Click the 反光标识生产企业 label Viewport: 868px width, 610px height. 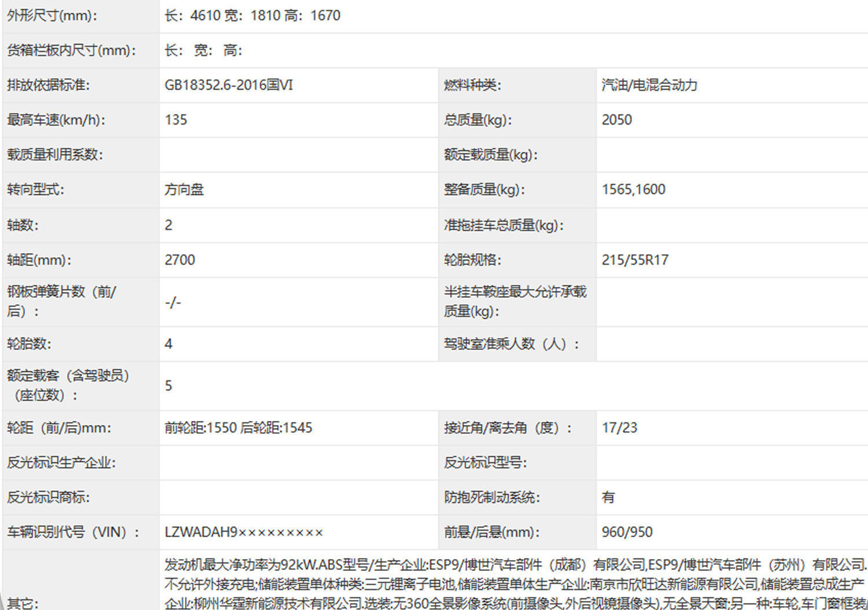[x=61, y=462]
